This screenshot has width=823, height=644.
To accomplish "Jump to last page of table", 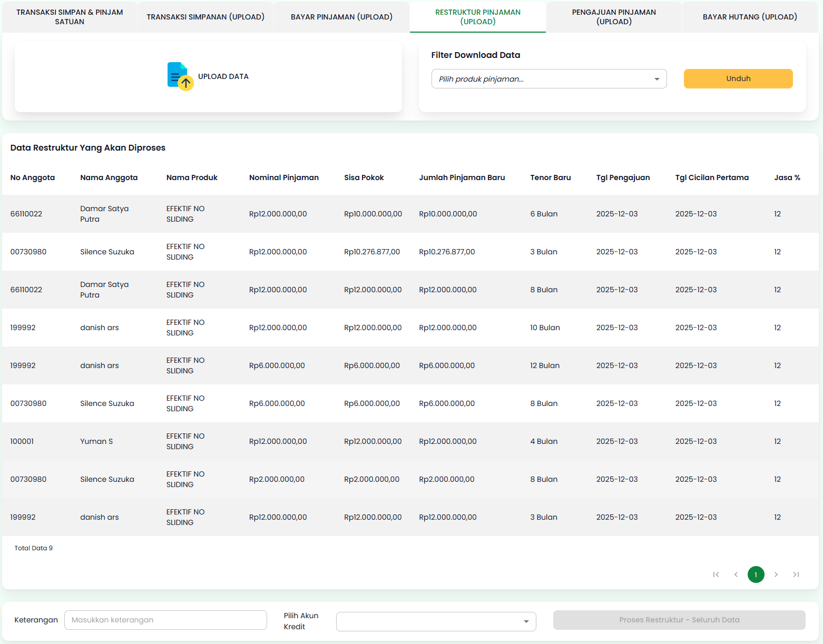I will 796,574.
